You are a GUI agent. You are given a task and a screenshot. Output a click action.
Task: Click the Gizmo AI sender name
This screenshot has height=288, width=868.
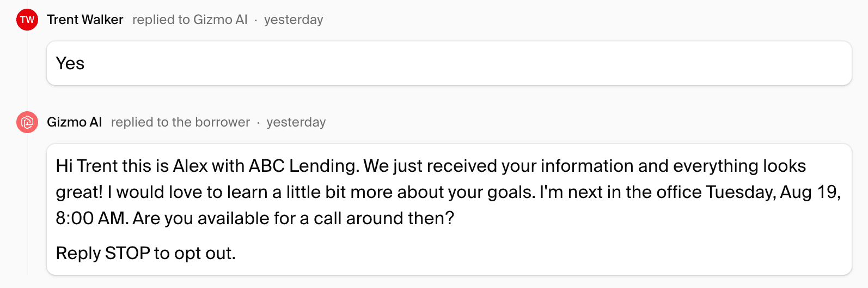[x=75, y=122]
